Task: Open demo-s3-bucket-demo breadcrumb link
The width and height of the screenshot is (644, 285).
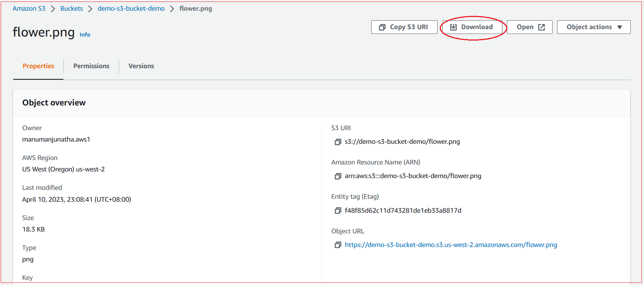Action: point(131,8)
